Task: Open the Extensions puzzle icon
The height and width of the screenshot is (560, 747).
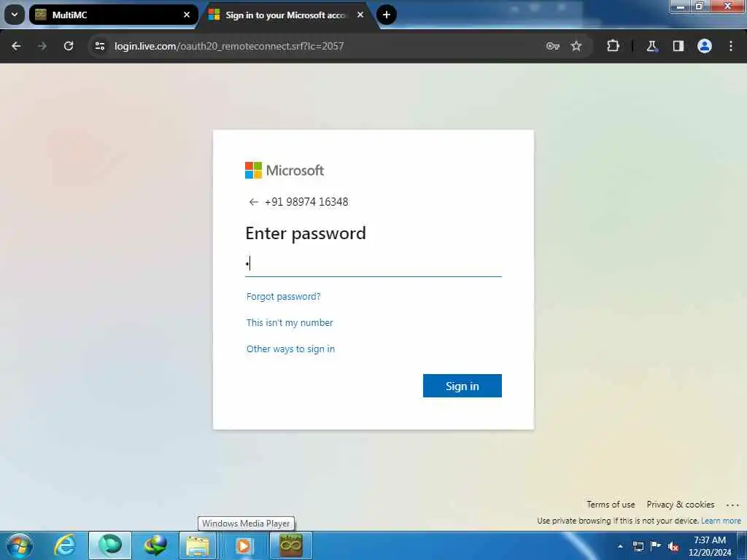Action: (613, 46)
